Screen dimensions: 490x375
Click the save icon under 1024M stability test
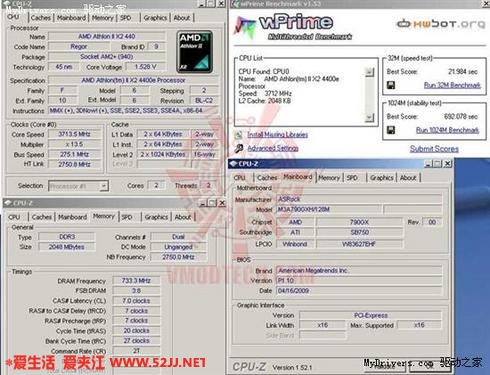(x=391, y=130)
